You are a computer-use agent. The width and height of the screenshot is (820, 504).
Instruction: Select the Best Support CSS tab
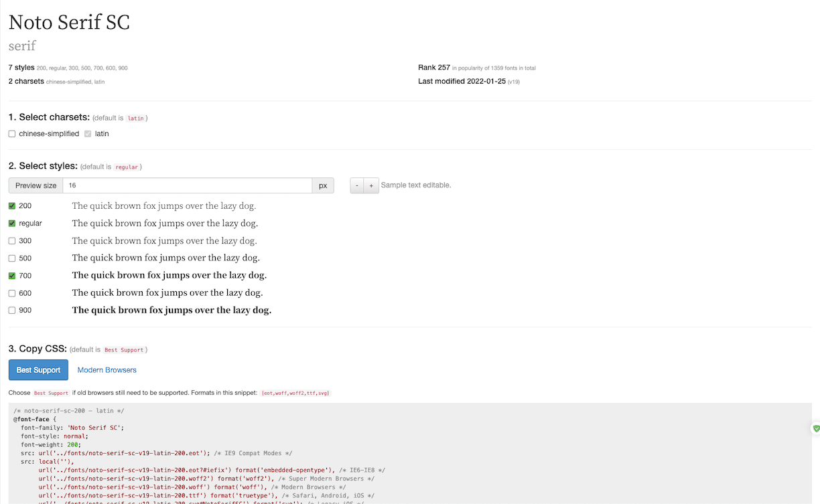[x=38, y=369]
